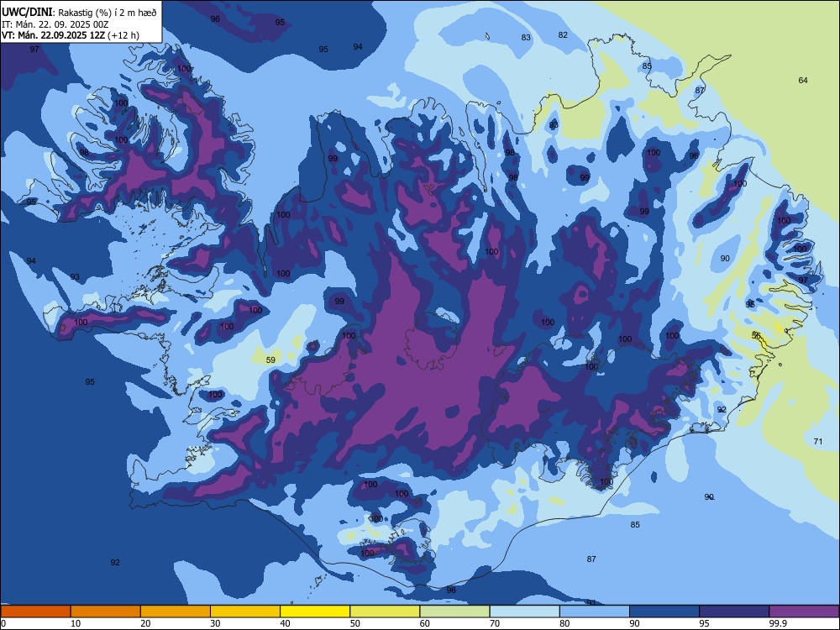Click the 59 humidity value in west Iceland
The height and width of the screenshot is (630, 840).
point(270,360)
